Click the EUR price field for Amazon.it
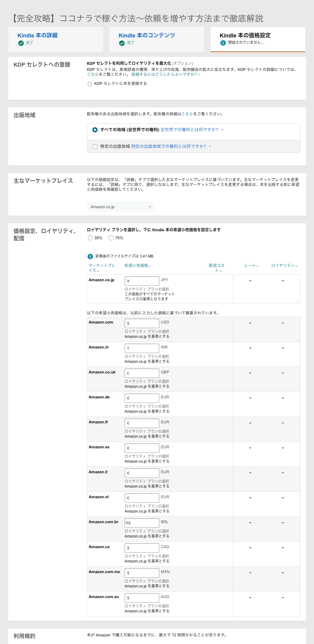Image resolution: width=314 pixels, height=644 pixels. [142, 473]
